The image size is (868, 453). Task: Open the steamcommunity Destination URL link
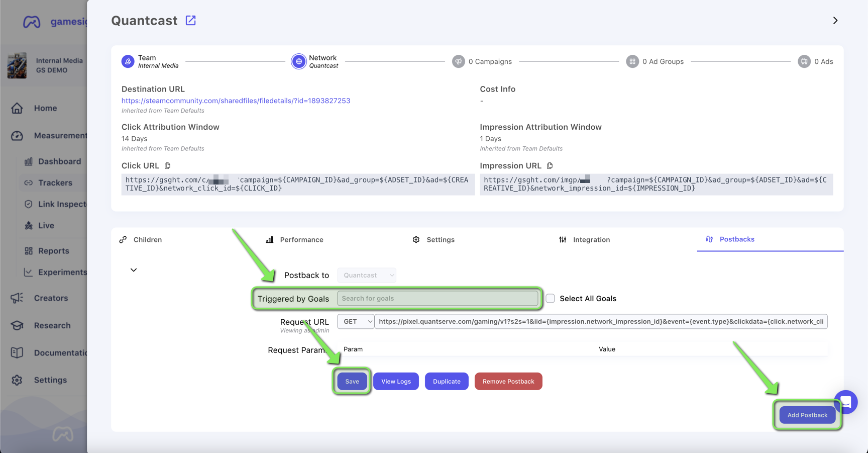[236, 101]
